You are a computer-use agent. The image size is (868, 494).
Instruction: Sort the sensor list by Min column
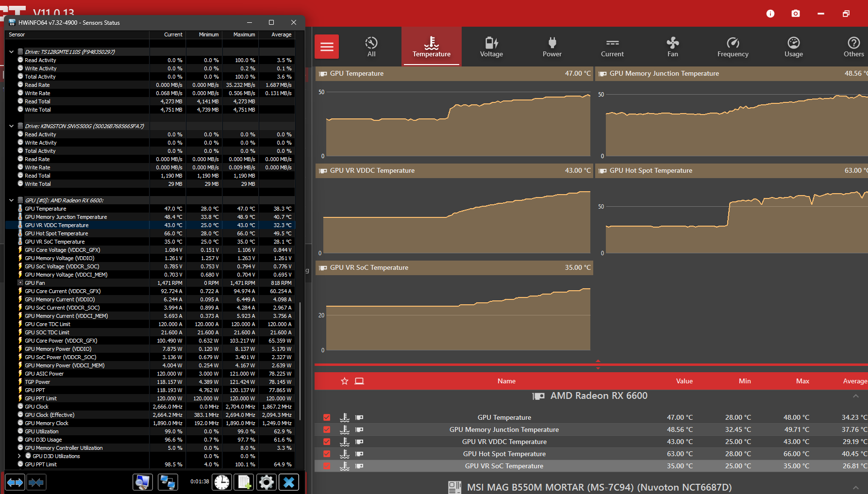click(745, 381)
